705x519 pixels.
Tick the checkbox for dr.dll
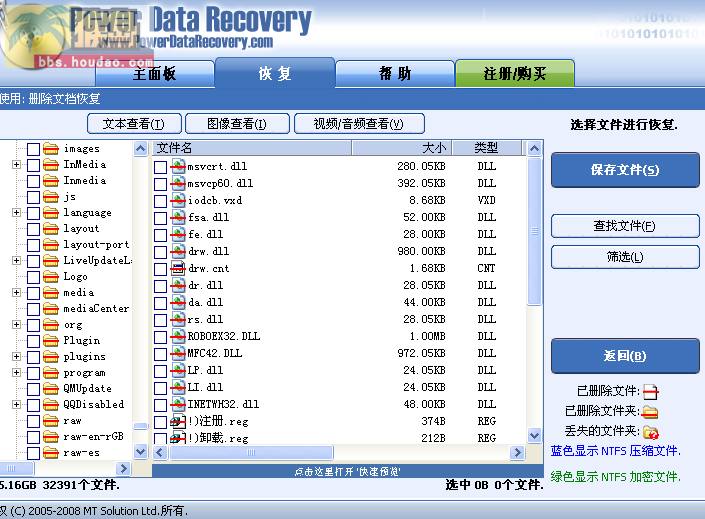161,286
